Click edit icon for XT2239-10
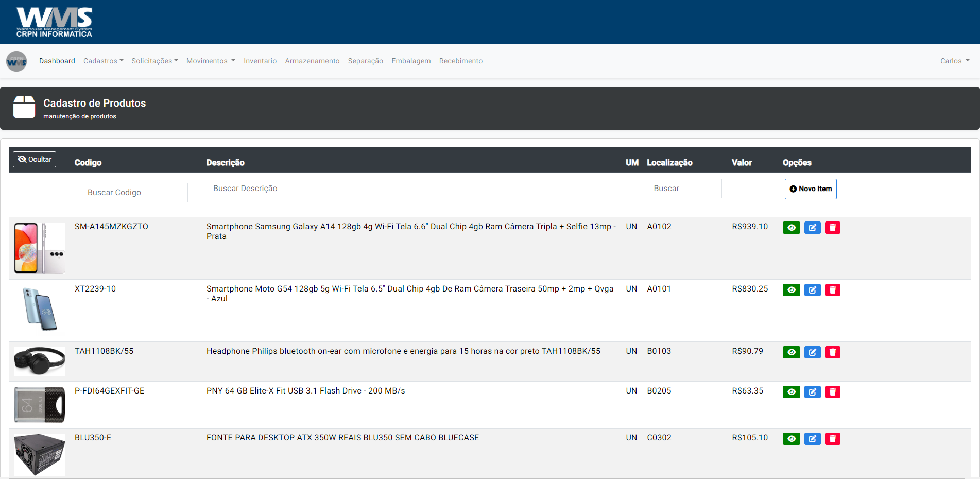The width and height of the screenshot is (980, 479). click(812, 290)
